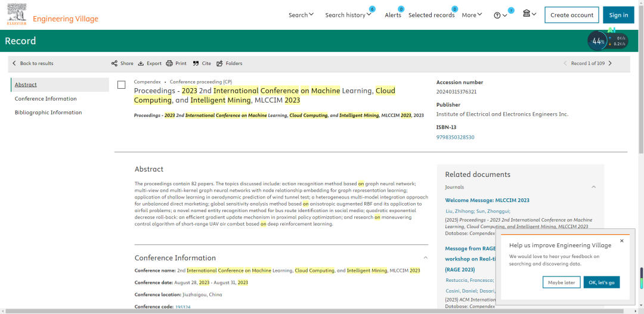644x314 pixels.
Task: Open ISBN link 9798350328530
Action: point(455,137)
